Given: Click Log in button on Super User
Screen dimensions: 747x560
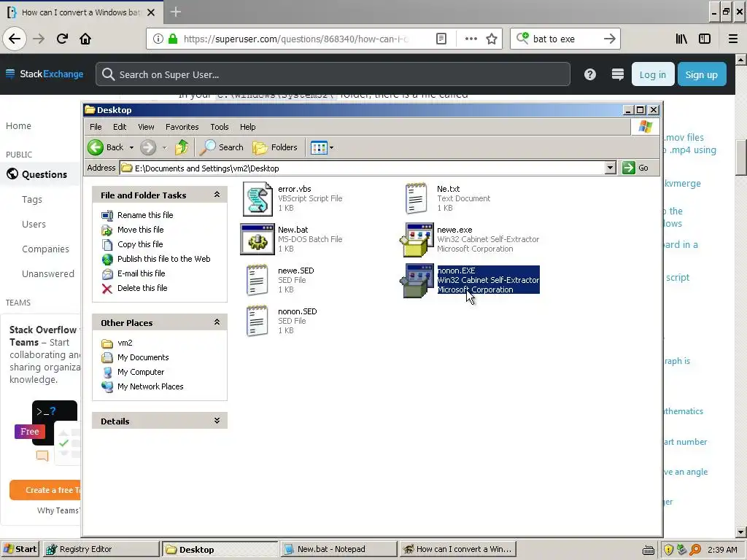Looking at the screenshot, I should (x=653, y=74).
